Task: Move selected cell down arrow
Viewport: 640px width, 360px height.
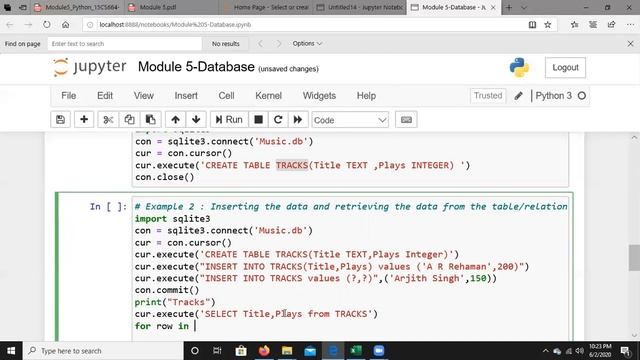Action: (x=196, y=120)
